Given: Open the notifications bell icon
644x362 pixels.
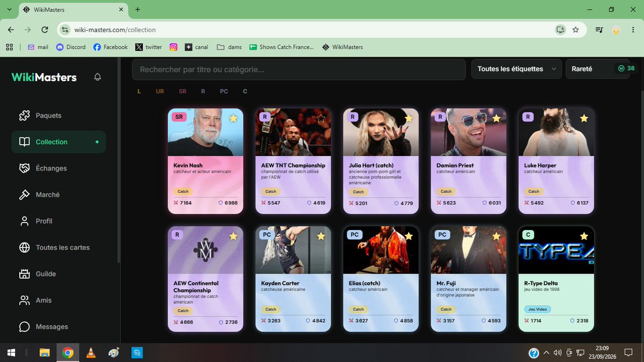Looking at the screenshot, I should point(98,77).
